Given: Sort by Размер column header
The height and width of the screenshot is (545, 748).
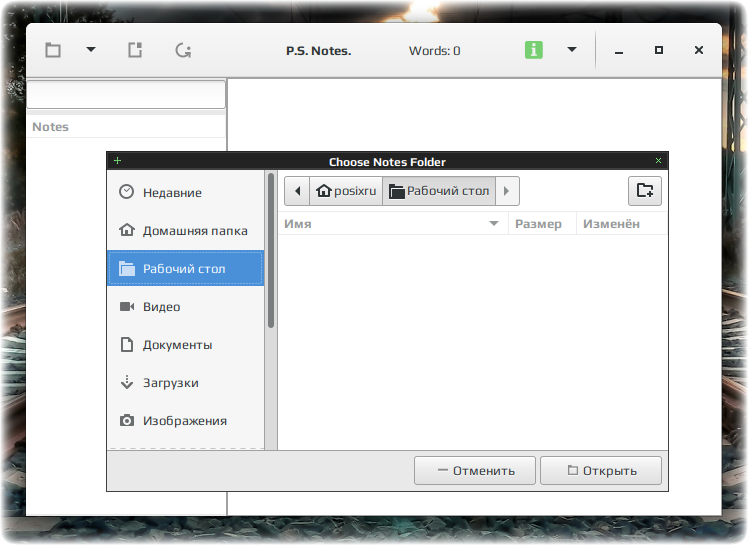Looking at the screenshot, I should pos(542,224).
